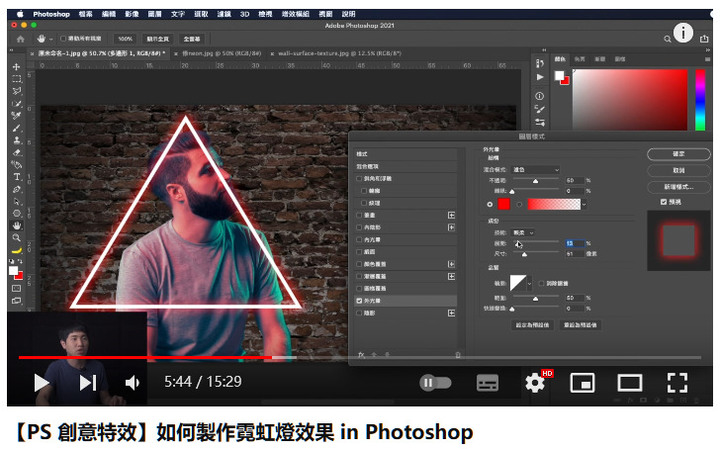Toggle the Preview (預視) checkbox

point(663,202)
